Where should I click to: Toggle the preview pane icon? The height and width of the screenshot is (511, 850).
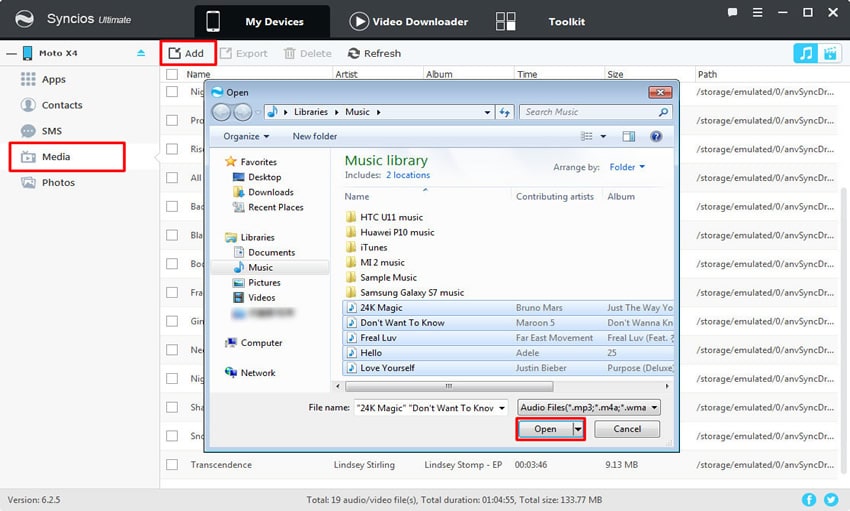point(629,137)
